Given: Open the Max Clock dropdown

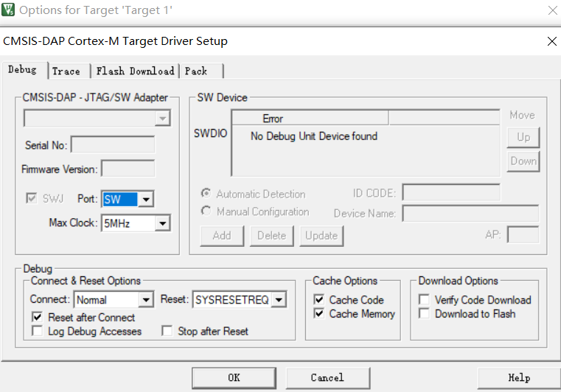Looking at the screenshot, I should [x=163, y=223].
